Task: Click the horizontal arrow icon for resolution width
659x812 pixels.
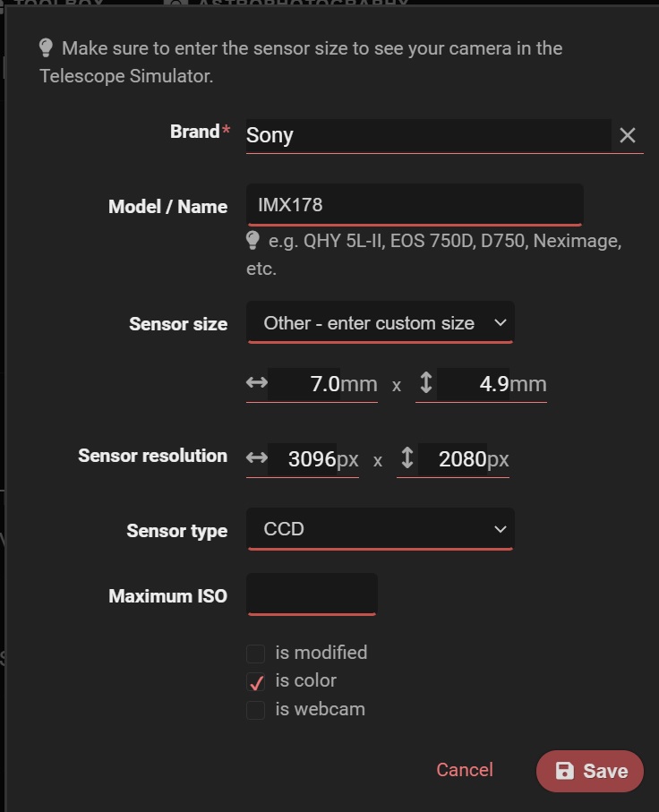Action: 257,459
